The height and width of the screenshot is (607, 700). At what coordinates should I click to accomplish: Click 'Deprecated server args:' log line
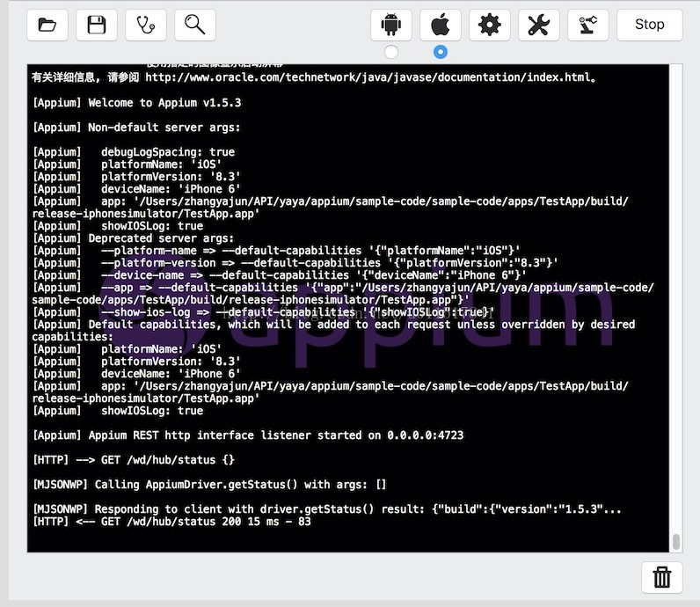coord(133,238)
